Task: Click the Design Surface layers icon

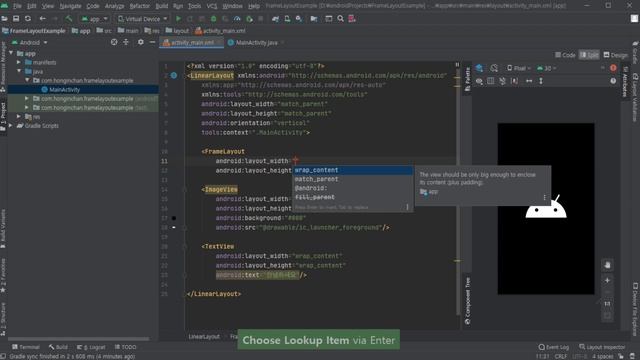Action: [479, 68]
